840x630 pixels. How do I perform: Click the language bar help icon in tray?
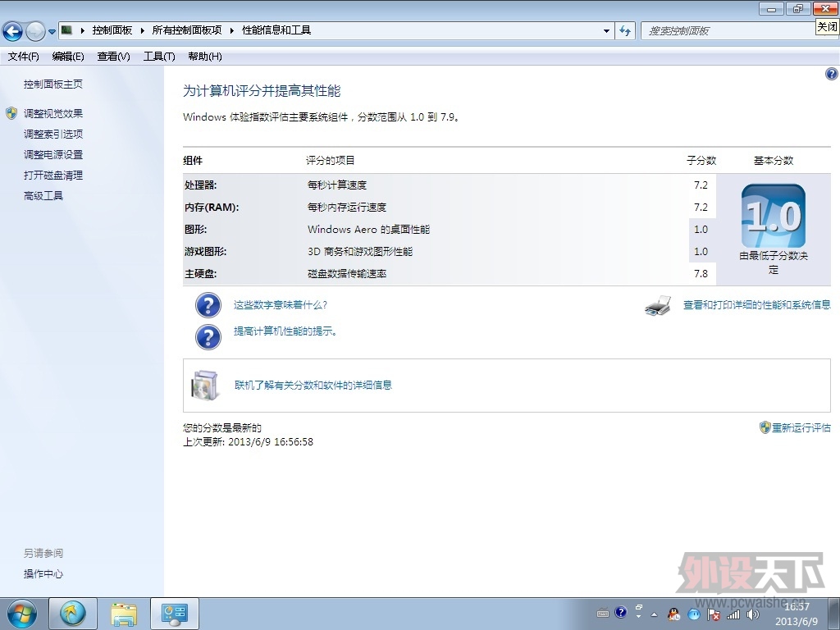(x=620, y=612)
